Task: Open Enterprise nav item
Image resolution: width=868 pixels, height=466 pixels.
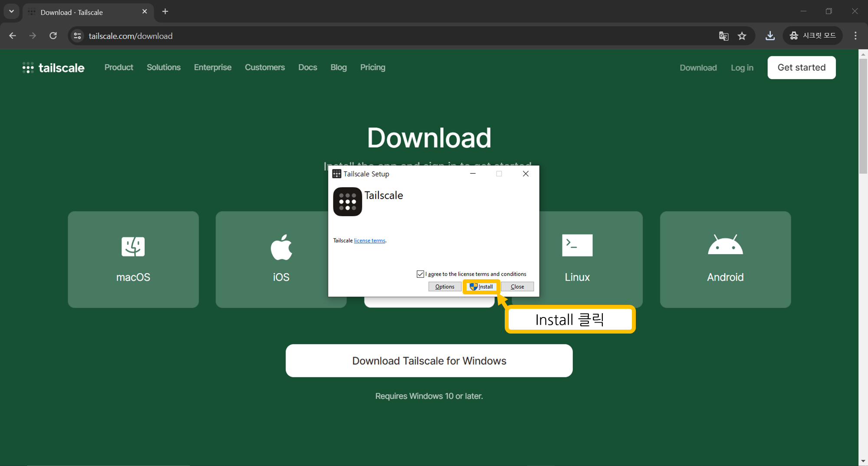Action: 213,67
